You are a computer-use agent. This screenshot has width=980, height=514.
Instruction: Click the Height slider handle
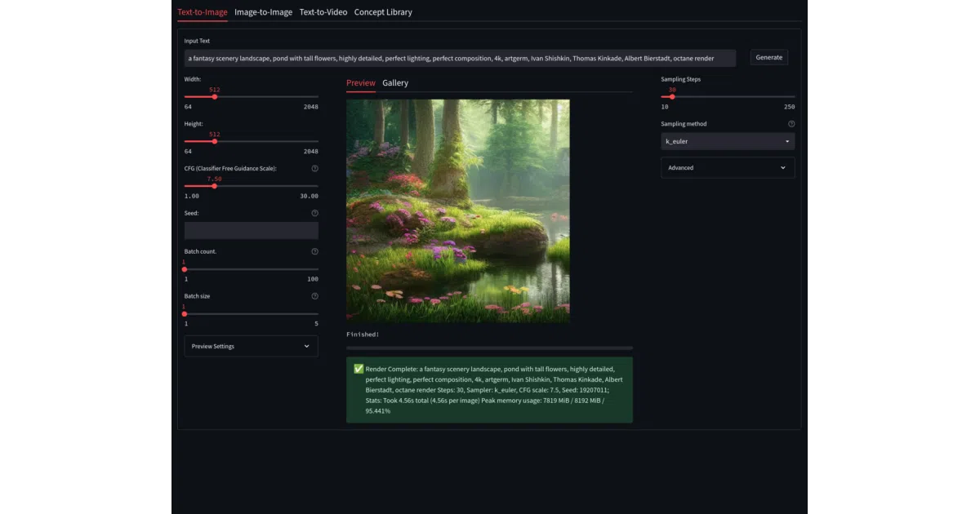point(215,141)
